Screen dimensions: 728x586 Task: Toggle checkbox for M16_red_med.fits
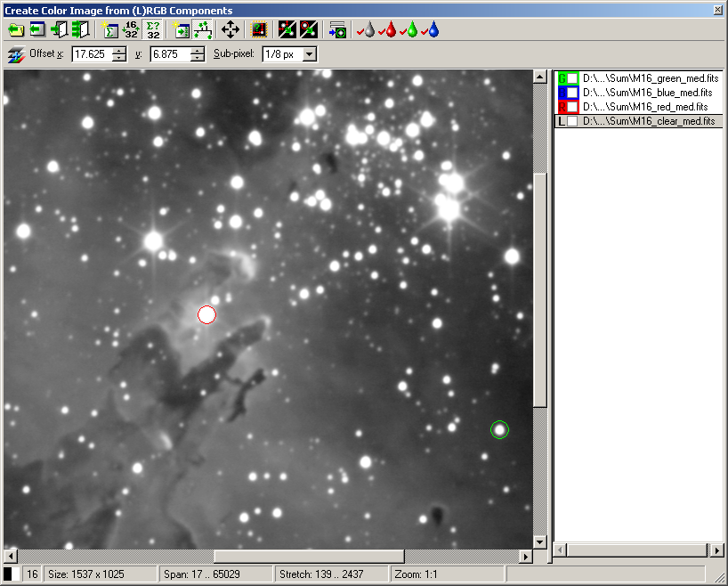(573, 107)
